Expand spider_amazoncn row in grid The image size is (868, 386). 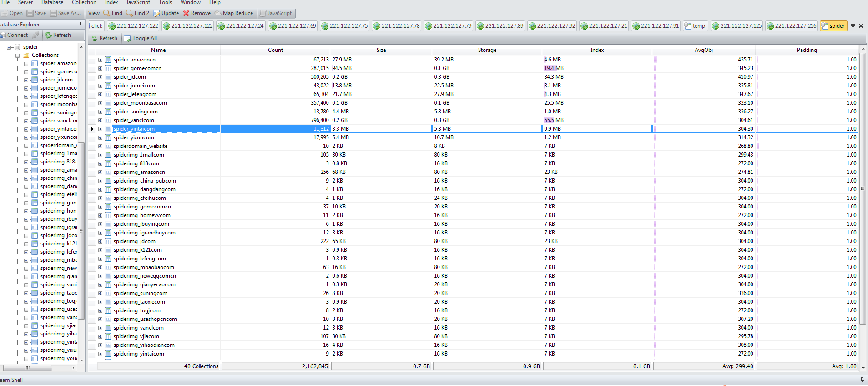(x=100, y=60)
